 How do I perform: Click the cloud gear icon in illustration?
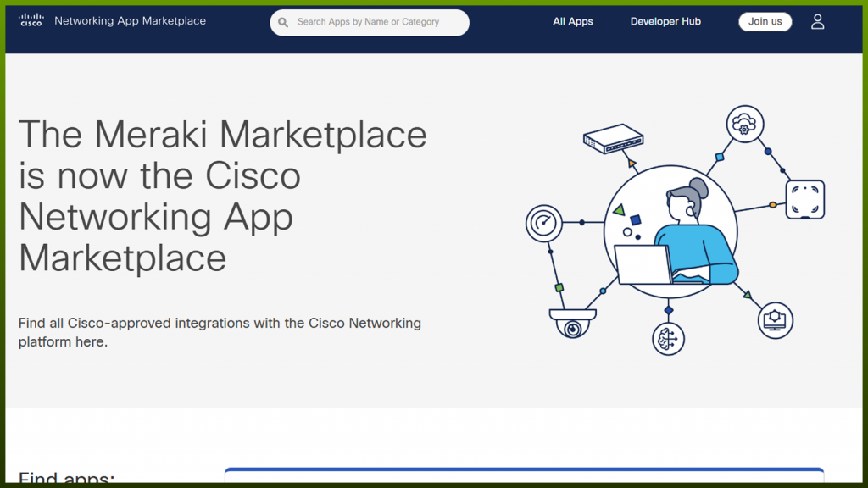pos(745,124)
